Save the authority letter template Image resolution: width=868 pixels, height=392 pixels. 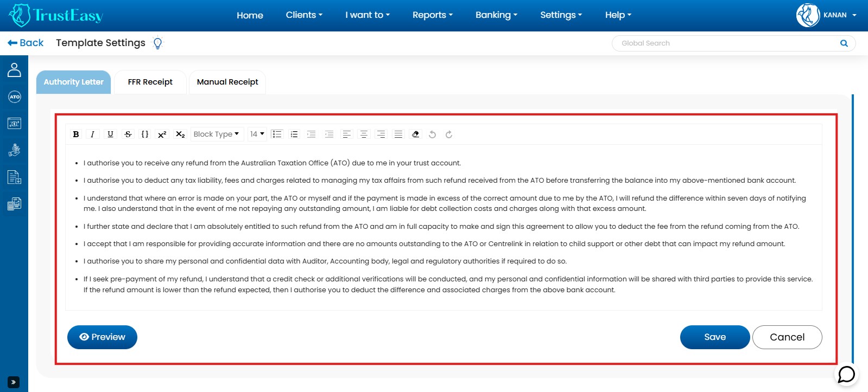pyautogui.click(x=714, y=337)
